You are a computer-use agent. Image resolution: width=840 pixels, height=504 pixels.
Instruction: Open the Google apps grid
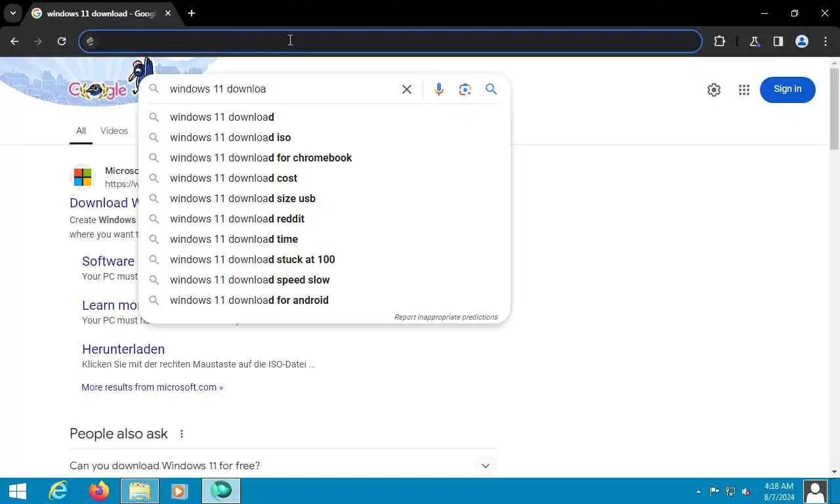click(x=744, y=90)
